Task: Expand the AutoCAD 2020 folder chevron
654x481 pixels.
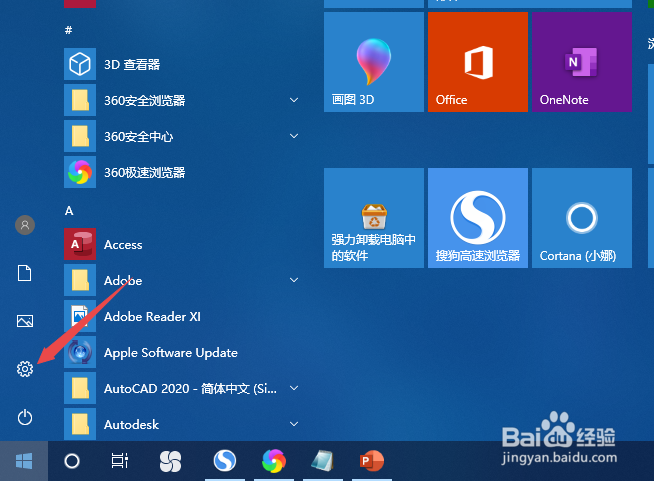Action: tap(294, 388)
